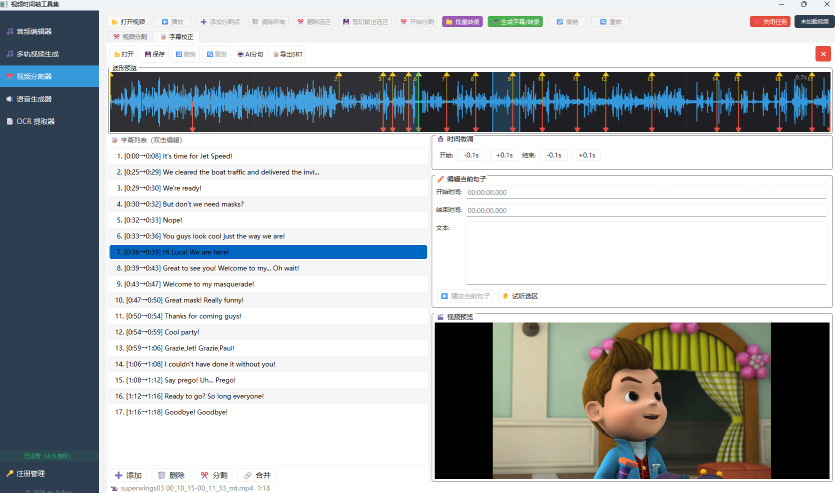
Task: Select subtitle "Grazie,Jet! Grazie,Paul!"
Action: click(x=268, y=348)
